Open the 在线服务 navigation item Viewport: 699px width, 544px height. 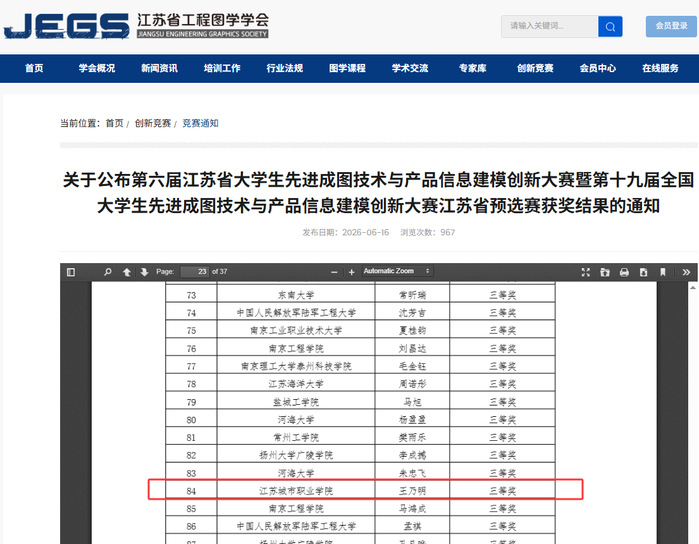(x=660, y=68)
